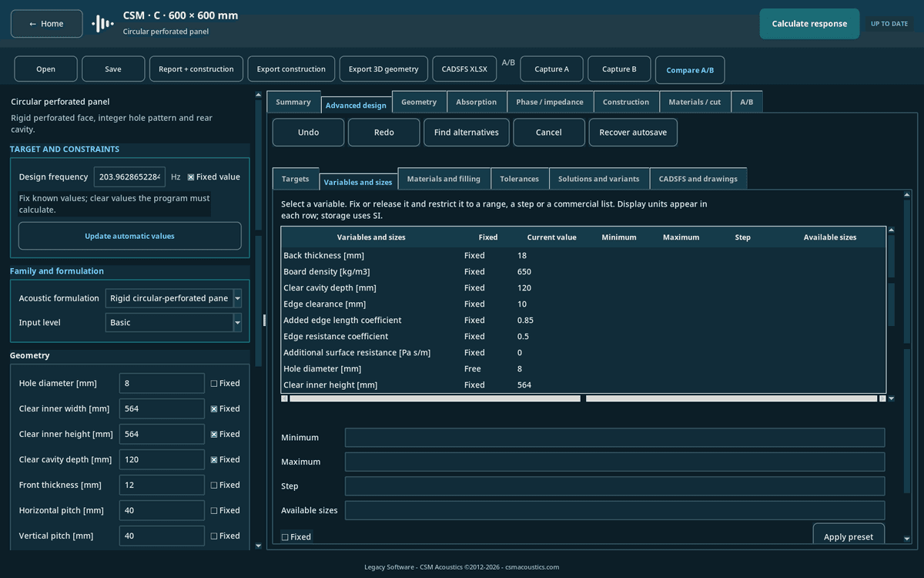Go to the Materials / cut tab
924x578 pixels.
(x=695, y=102)
